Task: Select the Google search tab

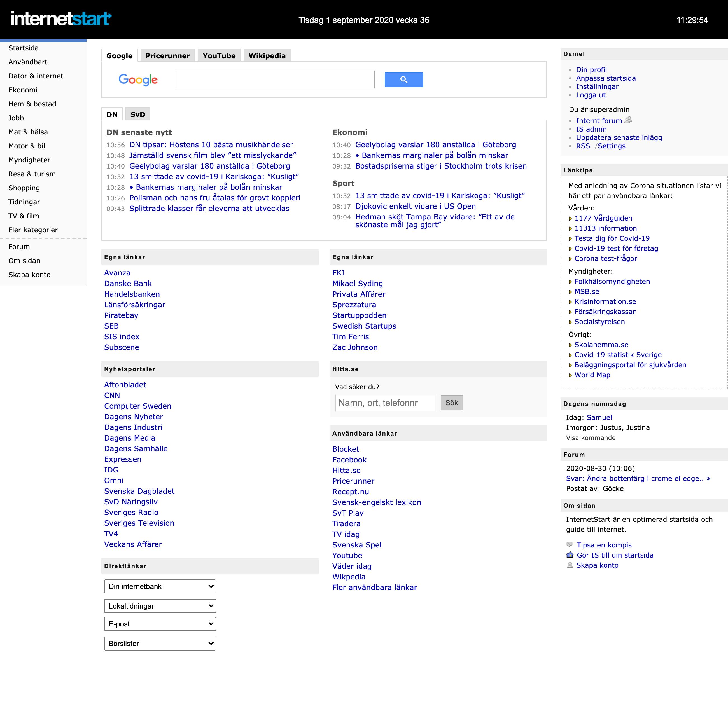Action: coord(119,56)
